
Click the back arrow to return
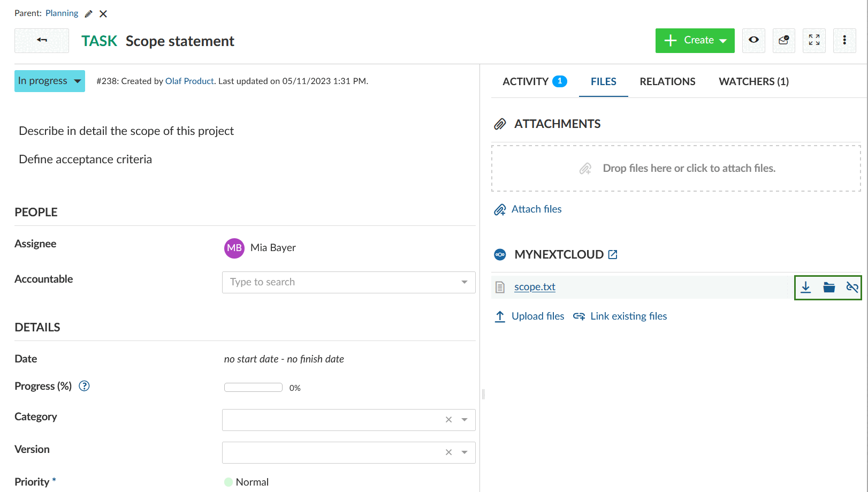pyautogui.click(x=41, y=40)
